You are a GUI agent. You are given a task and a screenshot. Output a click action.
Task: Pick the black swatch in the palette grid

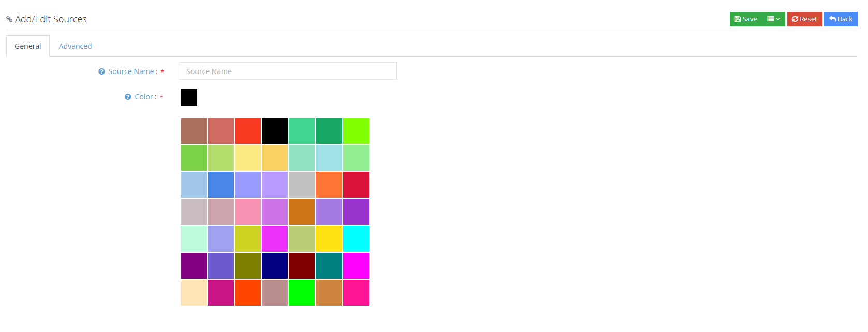click(x=275, y=131)
